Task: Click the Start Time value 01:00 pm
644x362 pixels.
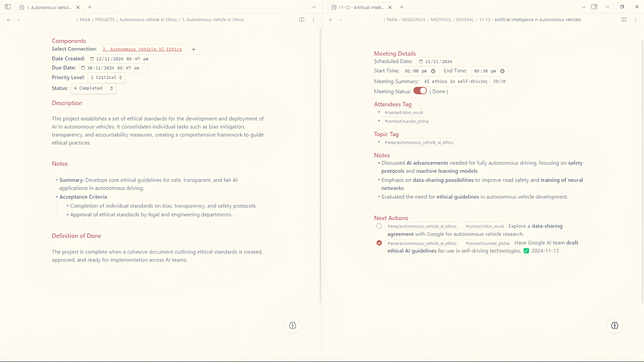Action: pos(416,71)
